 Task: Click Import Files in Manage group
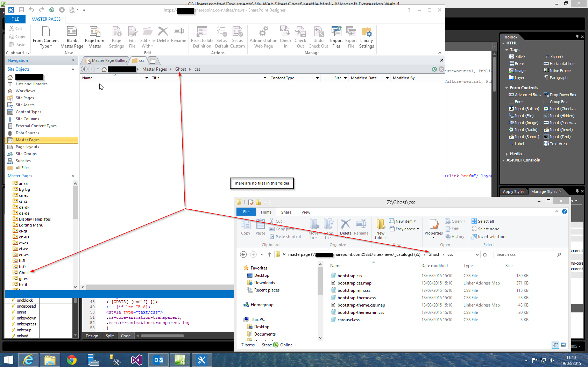coord(336,37)
